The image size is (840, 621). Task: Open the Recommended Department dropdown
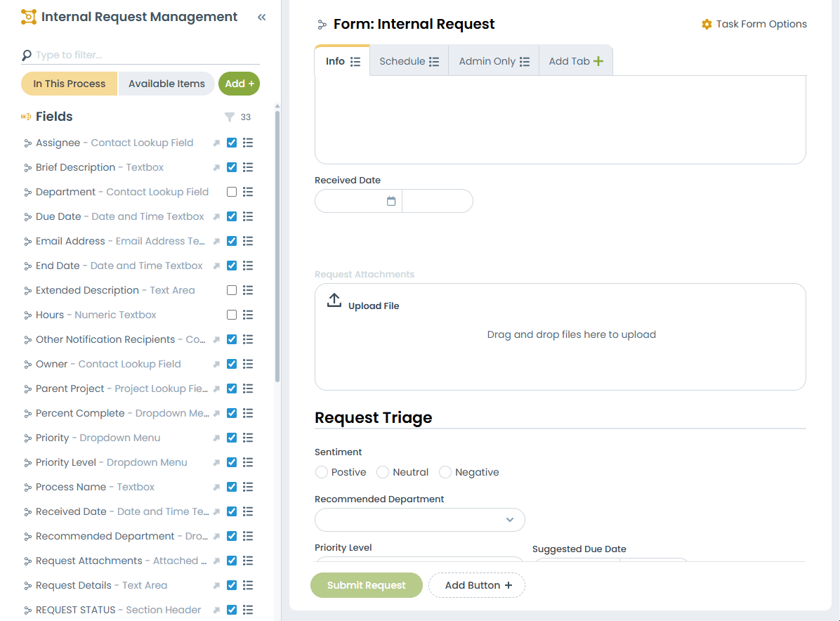pyautogui.click(x=419, y=520)
